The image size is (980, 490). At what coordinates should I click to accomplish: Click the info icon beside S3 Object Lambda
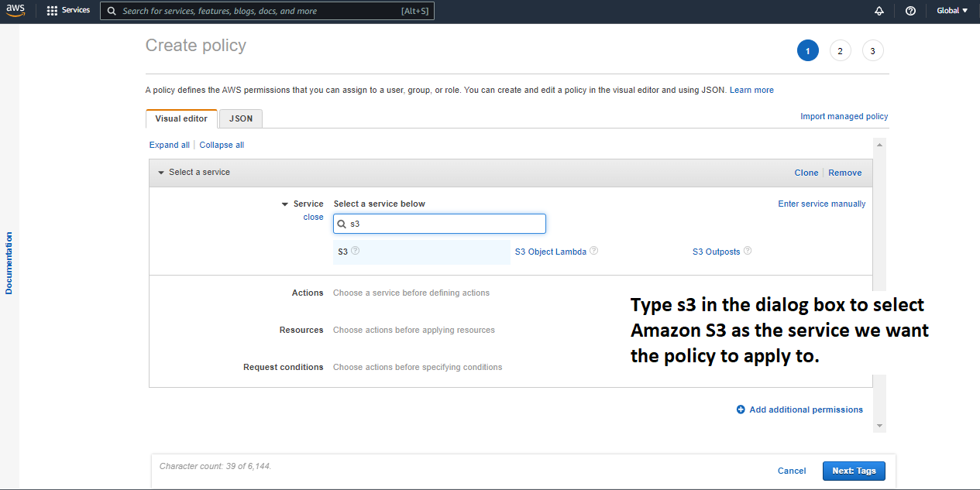593,251
